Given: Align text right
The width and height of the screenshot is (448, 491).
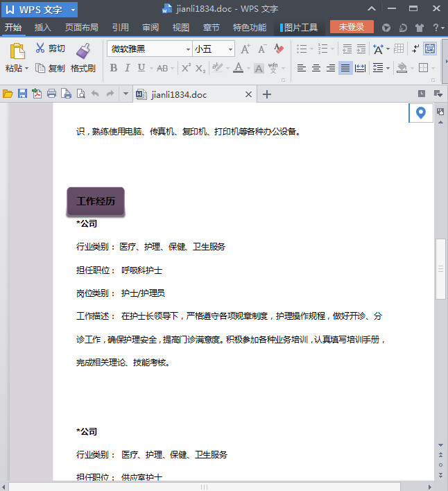Looking at the screenshot, I should 331,68.
